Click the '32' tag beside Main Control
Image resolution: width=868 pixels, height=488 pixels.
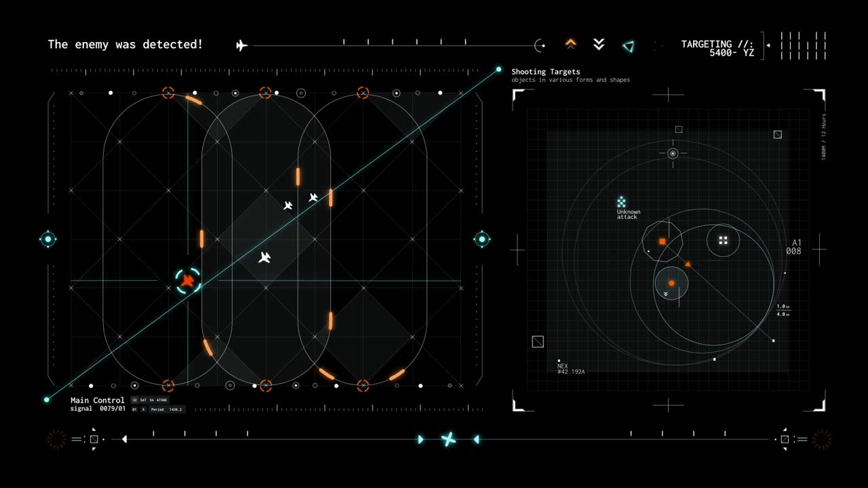coord(134,401)
